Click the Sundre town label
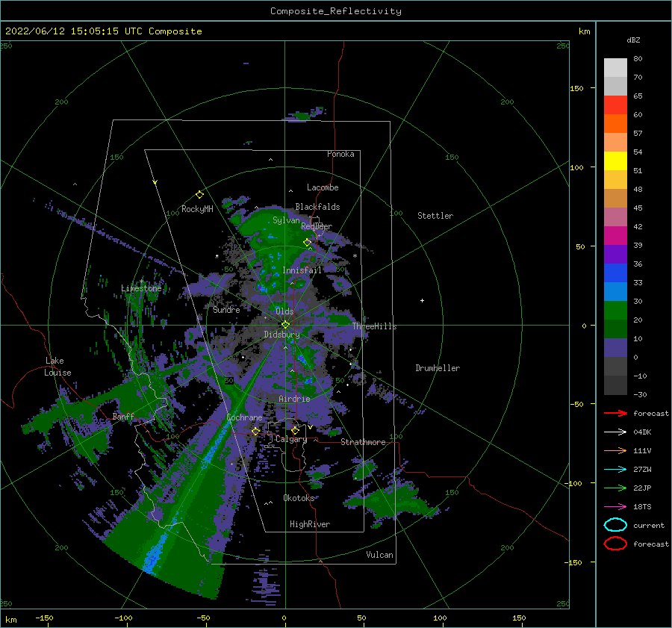The width and height of the screenshot is (672, 628). click(x=226, y=309)
